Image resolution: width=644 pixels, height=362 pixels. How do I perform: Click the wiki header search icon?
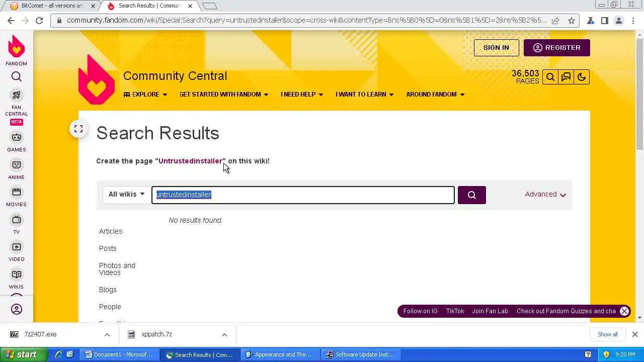[550, 77]
